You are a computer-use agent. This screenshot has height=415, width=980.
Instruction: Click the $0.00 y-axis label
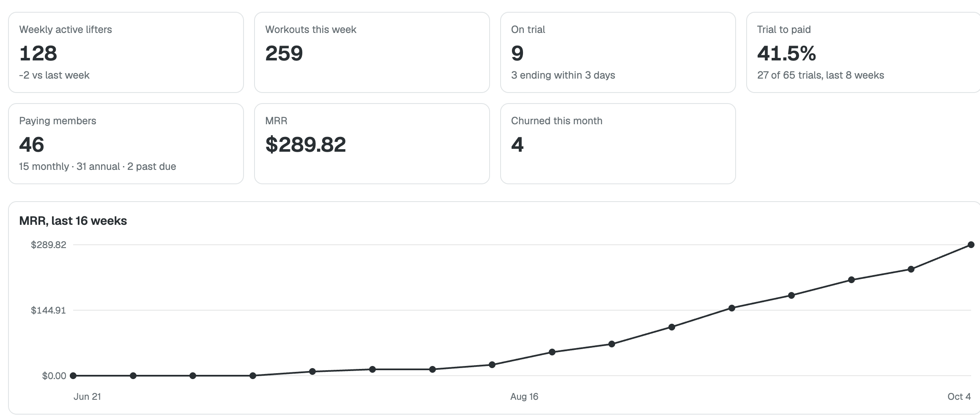pos(54,376)
